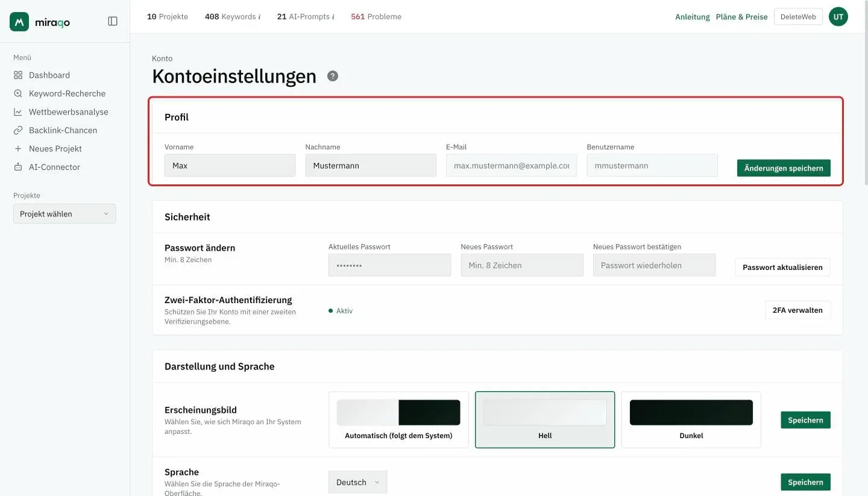Viewport: 868px width, 496px height.
Task: Click the info icon beside Keywords
Action: coord(259,17)
